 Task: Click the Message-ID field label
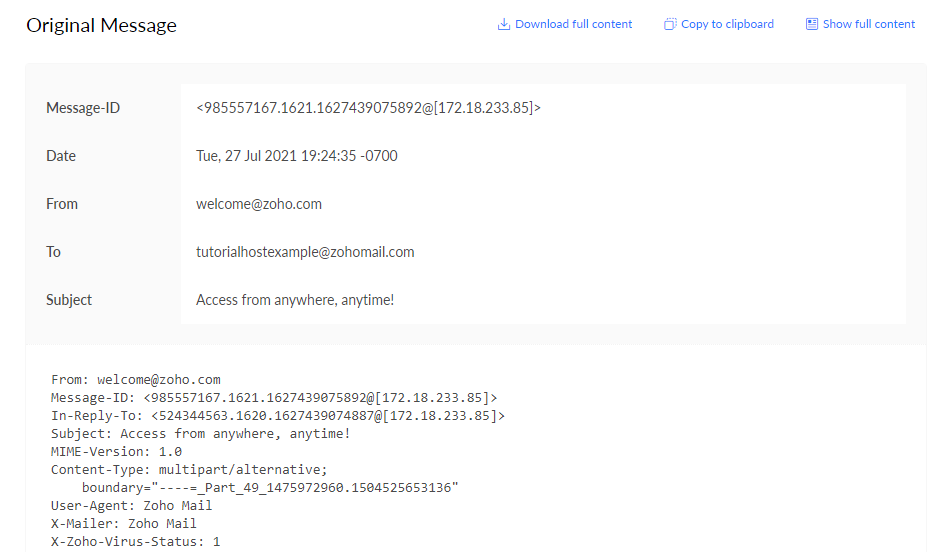[83, 108]
